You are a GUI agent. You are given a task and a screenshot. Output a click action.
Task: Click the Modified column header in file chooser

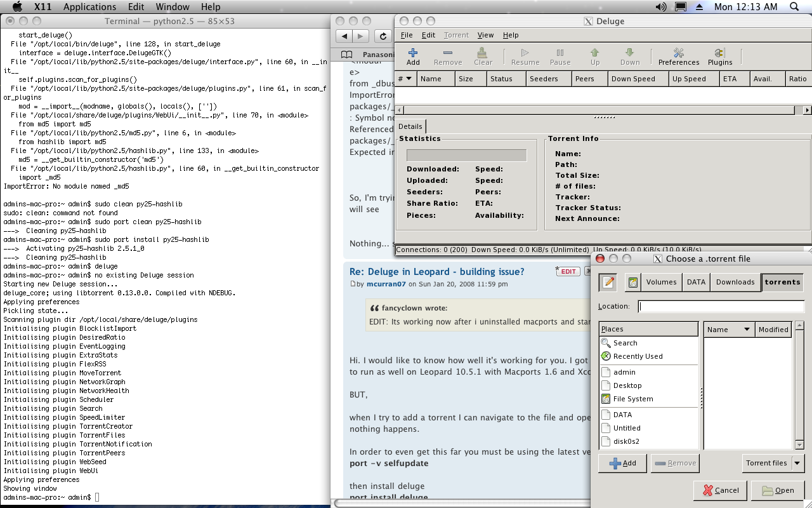point(773,330)
